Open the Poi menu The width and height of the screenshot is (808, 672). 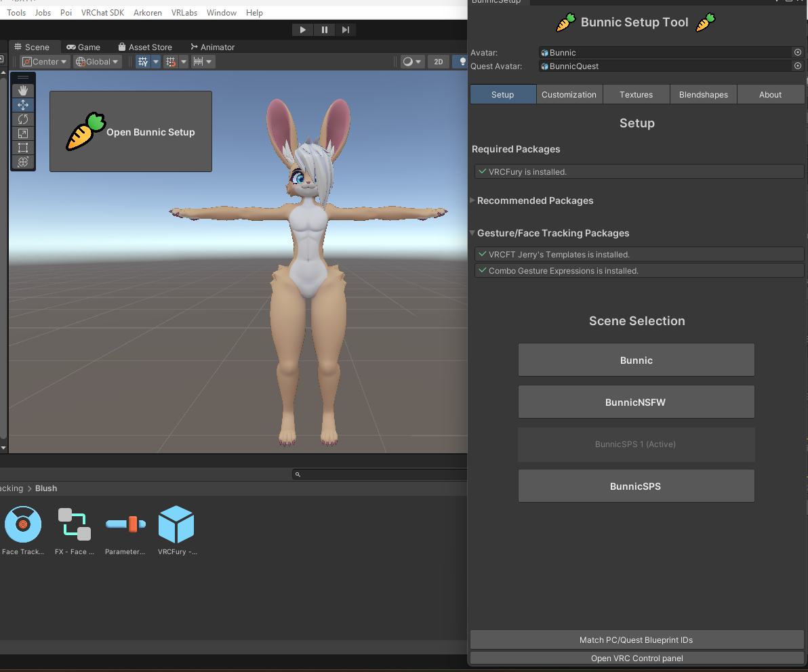click(66, 12)
